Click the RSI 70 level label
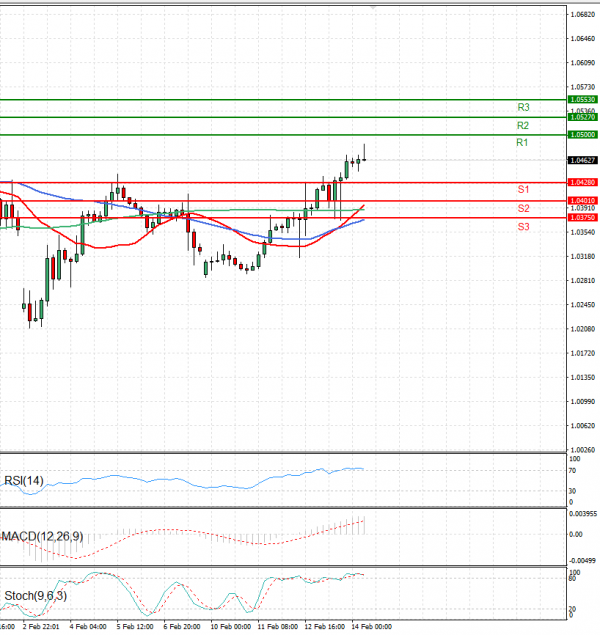 [572, 471]
